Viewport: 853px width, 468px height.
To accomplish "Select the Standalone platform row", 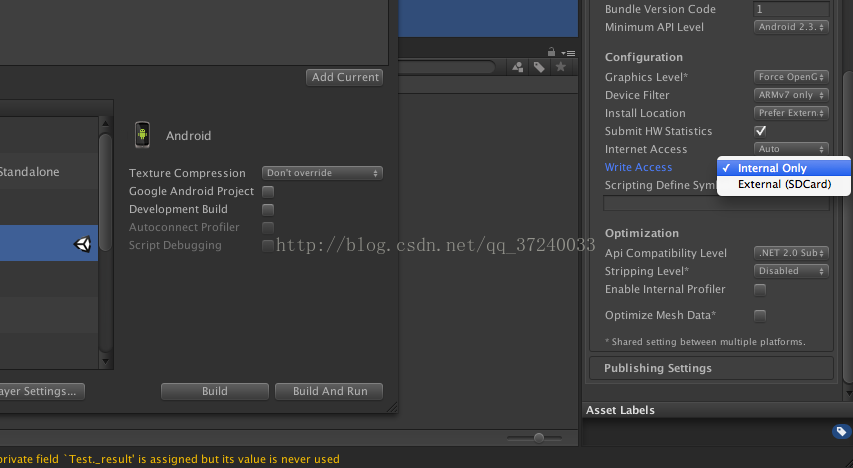I will pyautogui.click(x=49, y=172).
